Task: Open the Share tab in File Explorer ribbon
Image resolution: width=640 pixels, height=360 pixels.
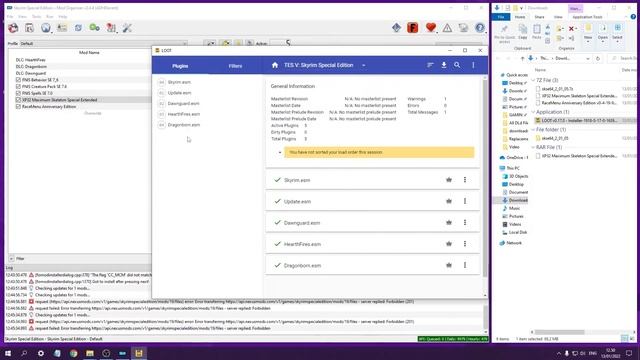Action: [539, 17]
